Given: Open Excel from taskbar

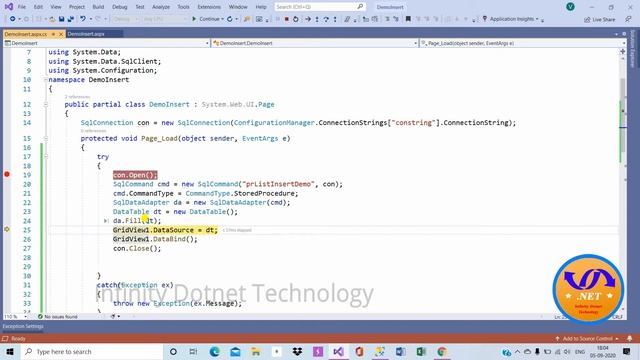Looking at the screenshot, I should 421,351.
